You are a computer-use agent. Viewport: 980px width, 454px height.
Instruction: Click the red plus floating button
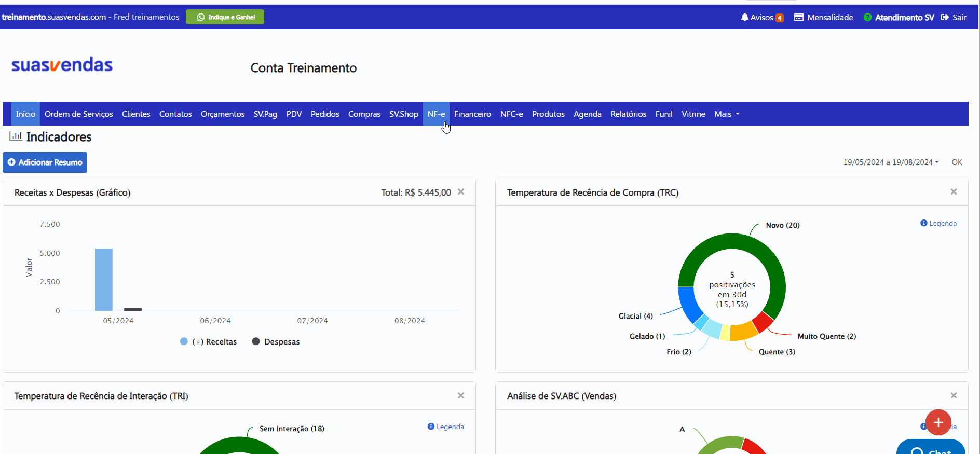tap(938, 422)
